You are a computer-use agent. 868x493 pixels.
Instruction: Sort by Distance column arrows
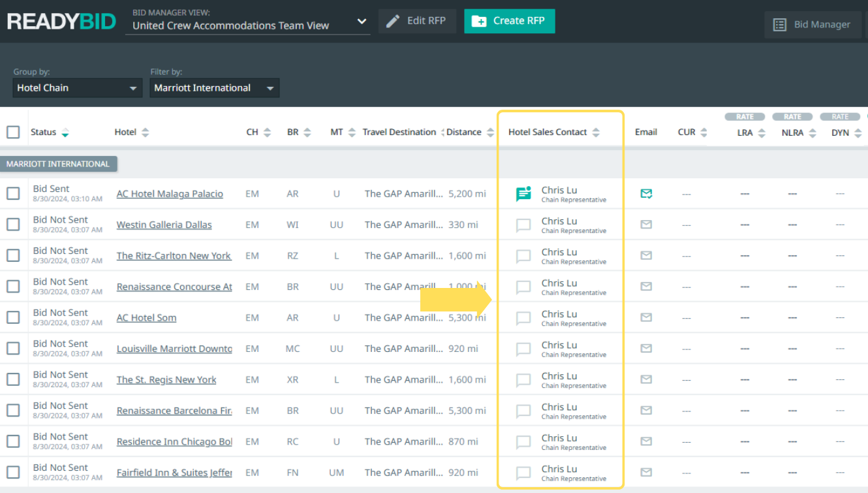(490, 133)
